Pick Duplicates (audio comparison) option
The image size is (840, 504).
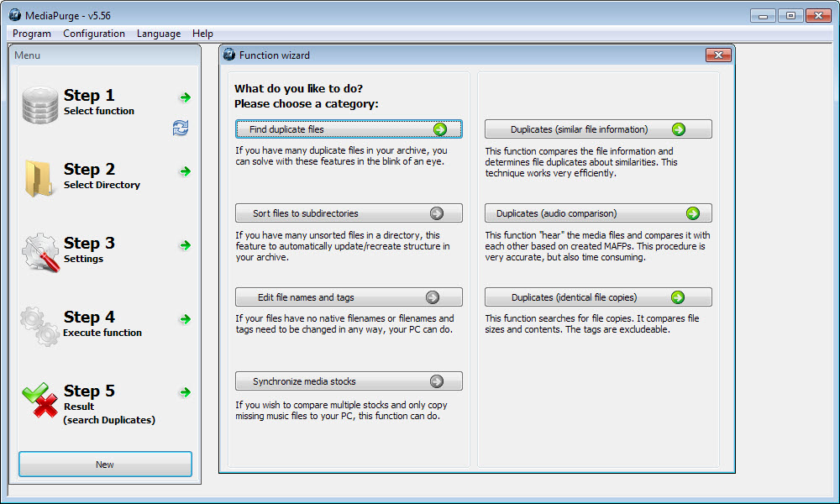pyautogui.click(x=598, y=213)
